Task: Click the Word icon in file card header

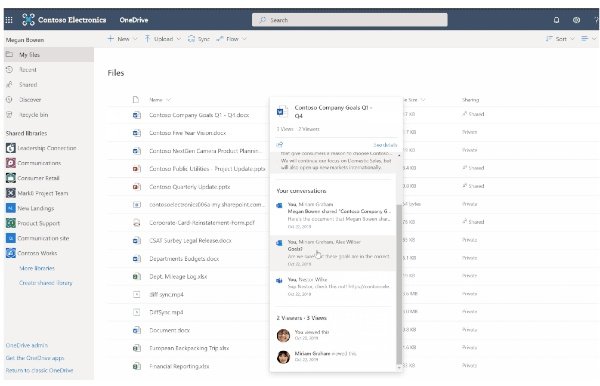Action: (282, 111)
